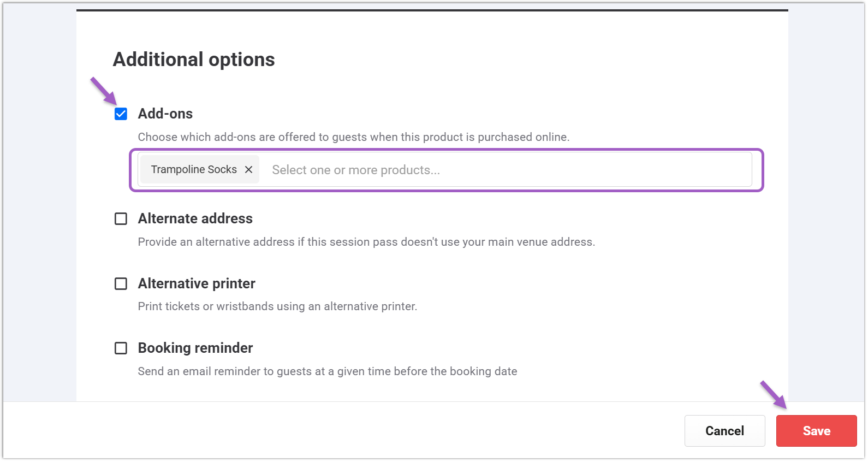
Task: Uncheck the Add-ons checkbox
Action: [121, 114]
